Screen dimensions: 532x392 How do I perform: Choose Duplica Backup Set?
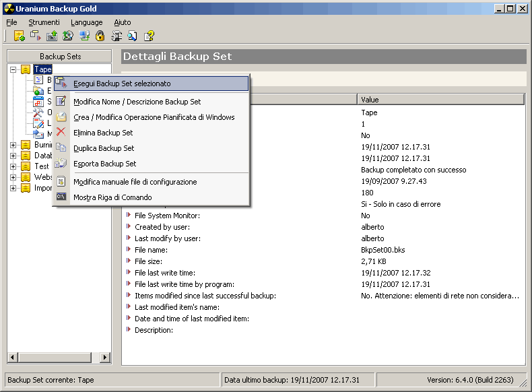coord(151,148)
